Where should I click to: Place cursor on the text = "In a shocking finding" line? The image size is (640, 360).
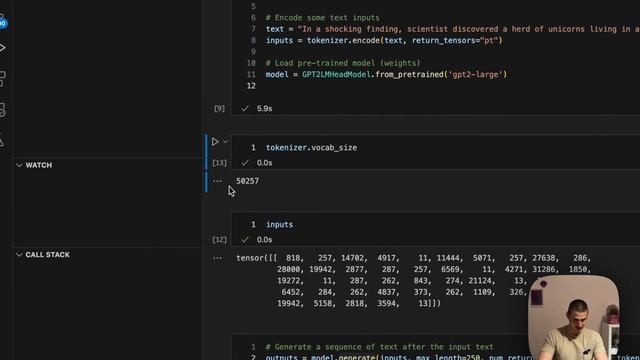(452, 29)
